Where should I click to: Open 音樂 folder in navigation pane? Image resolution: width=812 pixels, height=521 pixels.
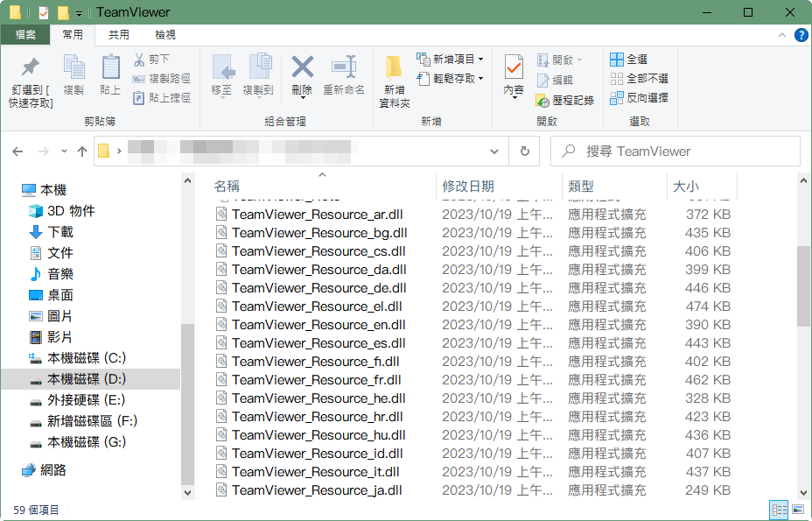tap(51, 274)
